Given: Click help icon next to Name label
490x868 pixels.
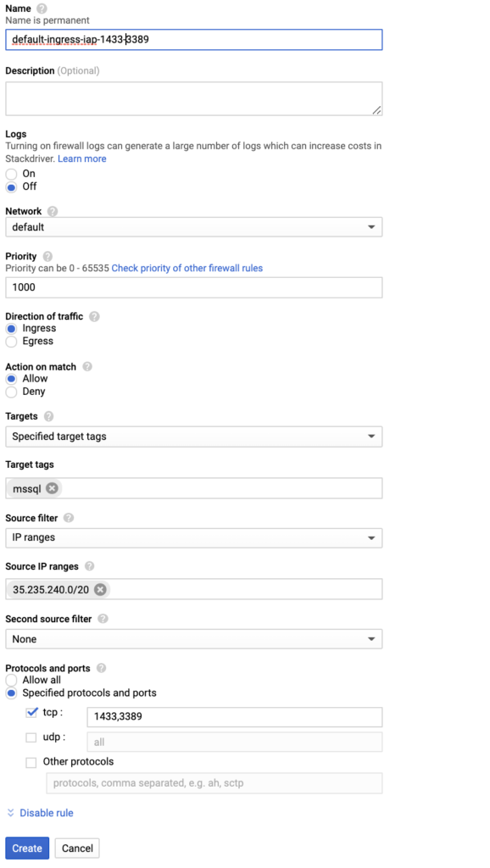Looking at the screenshot, I should pos(42,8).
